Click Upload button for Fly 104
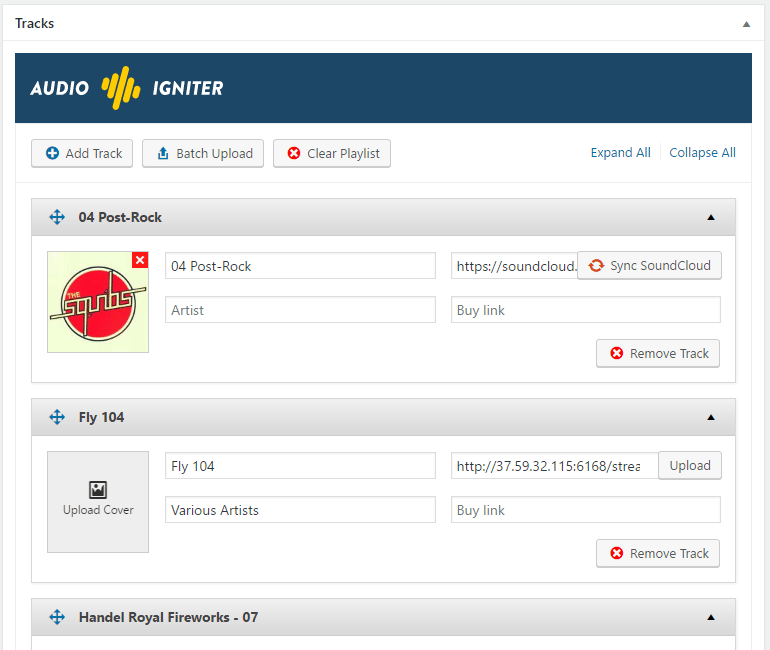Screen dimensions: 770x650 (x=690, y=465)
